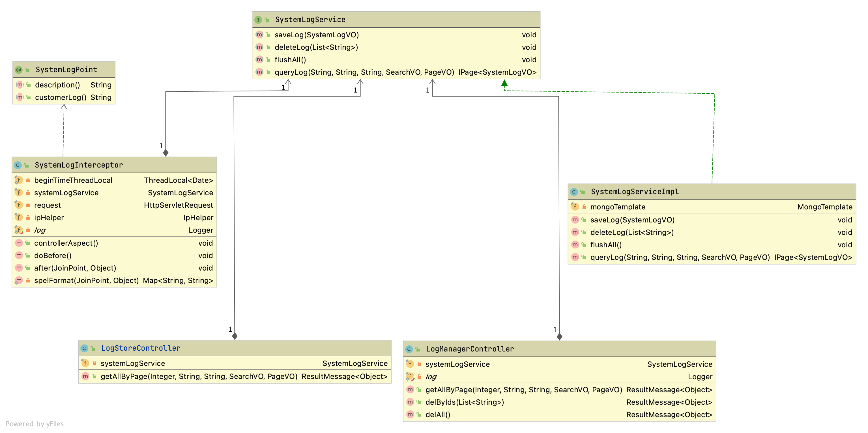Click ResultMessage<Object> type of delAll()

coord(669,415)
